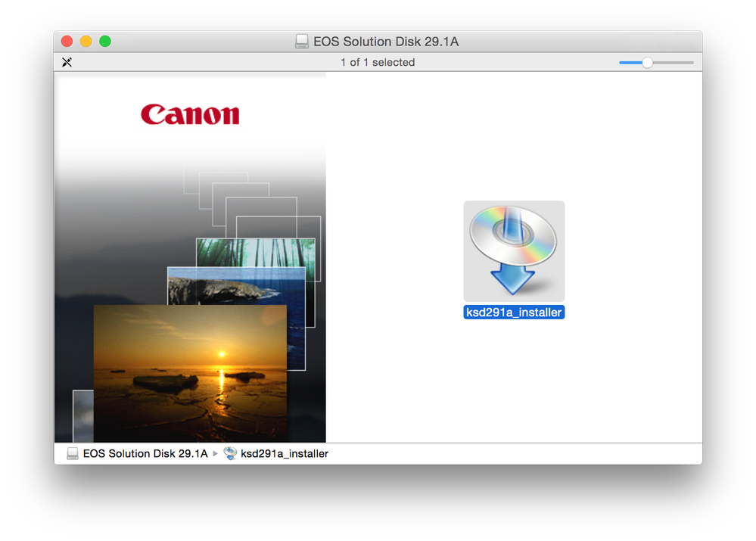Click the icon size slider handle
Image resolution: width=756 pixels, height=541 pixels.
tap(647, 63)
